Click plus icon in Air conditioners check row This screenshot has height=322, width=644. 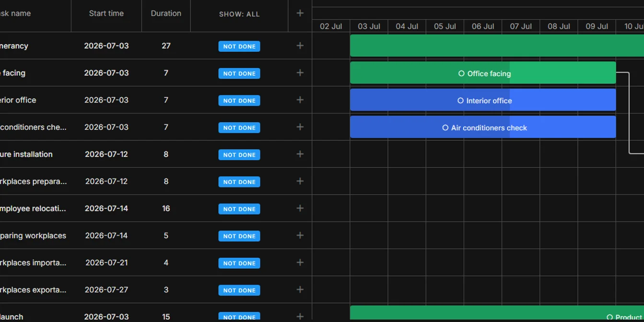(x=300, y=127)
